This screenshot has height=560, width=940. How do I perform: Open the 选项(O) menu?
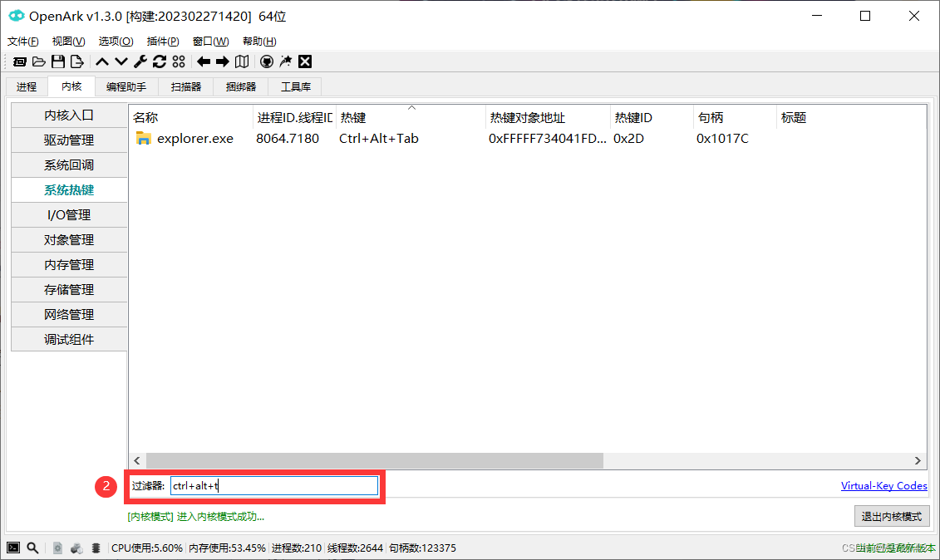click(115, 41)
